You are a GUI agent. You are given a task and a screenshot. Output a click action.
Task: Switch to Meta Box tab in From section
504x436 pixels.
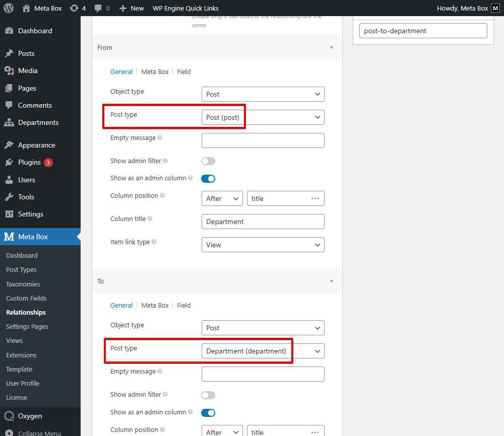coord(155,71)
